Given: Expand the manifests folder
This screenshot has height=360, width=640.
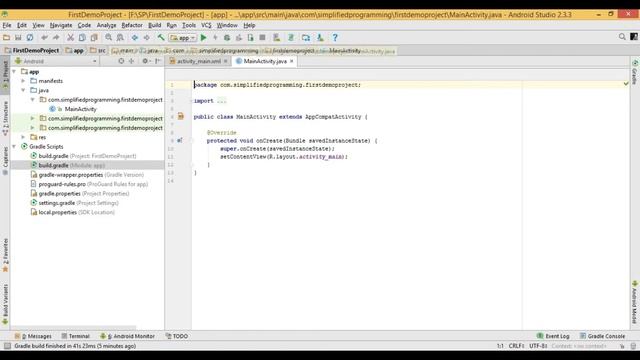Looking at the screenshot, I should tap(24, 81).
